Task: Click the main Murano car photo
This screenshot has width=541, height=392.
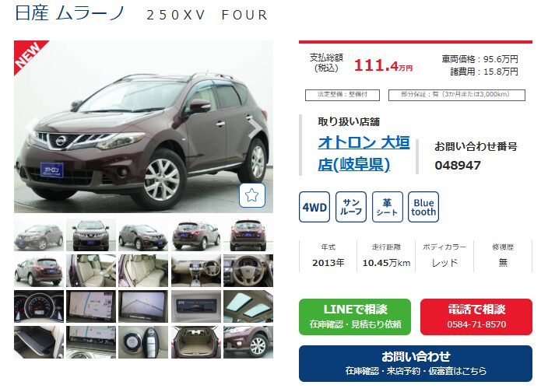Action: [x=143, y=127]
